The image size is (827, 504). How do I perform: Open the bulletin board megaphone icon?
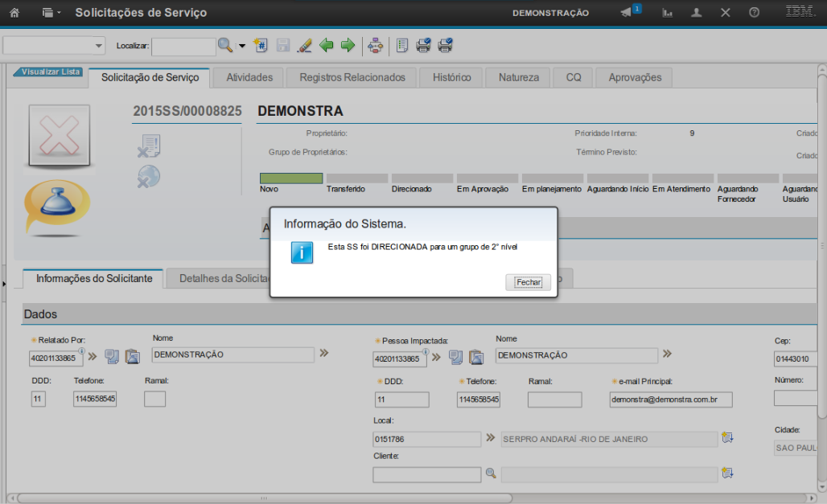[628, 13]
